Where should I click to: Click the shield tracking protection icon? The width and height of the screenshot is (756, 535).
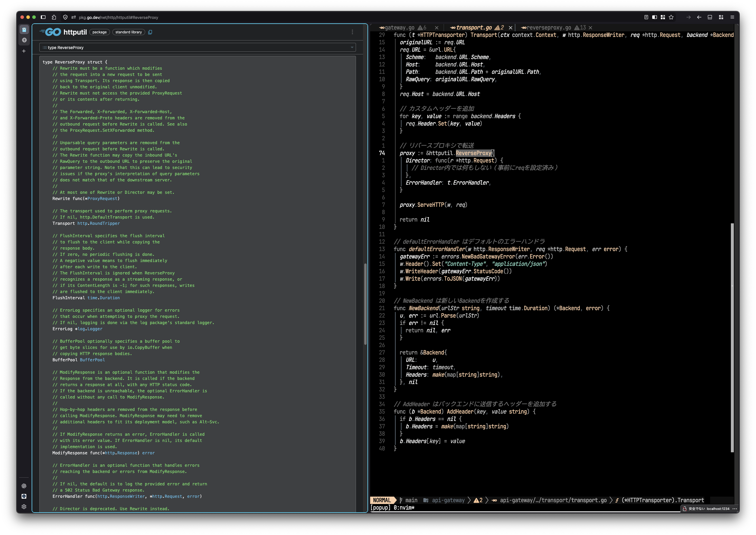[65, 17]
